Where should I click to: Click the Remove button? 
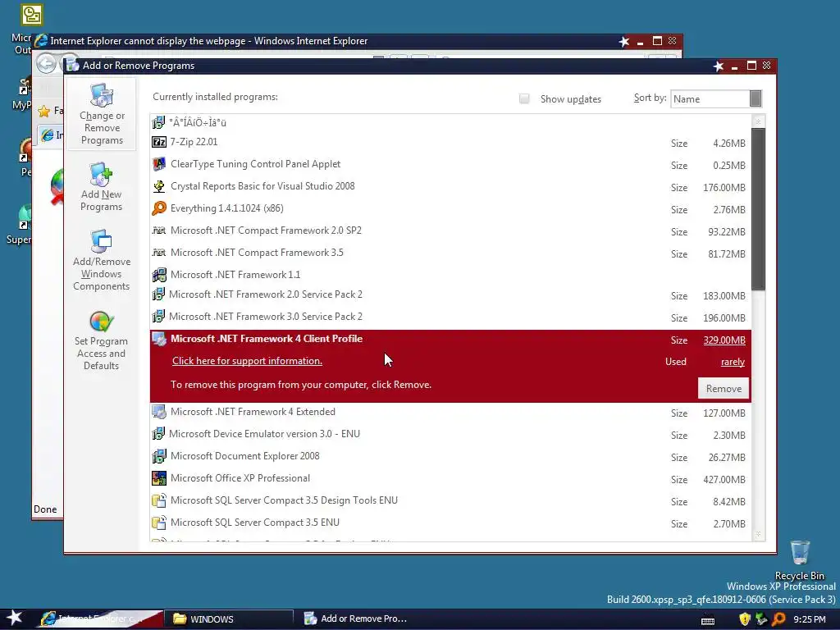(x=724, y=388)
